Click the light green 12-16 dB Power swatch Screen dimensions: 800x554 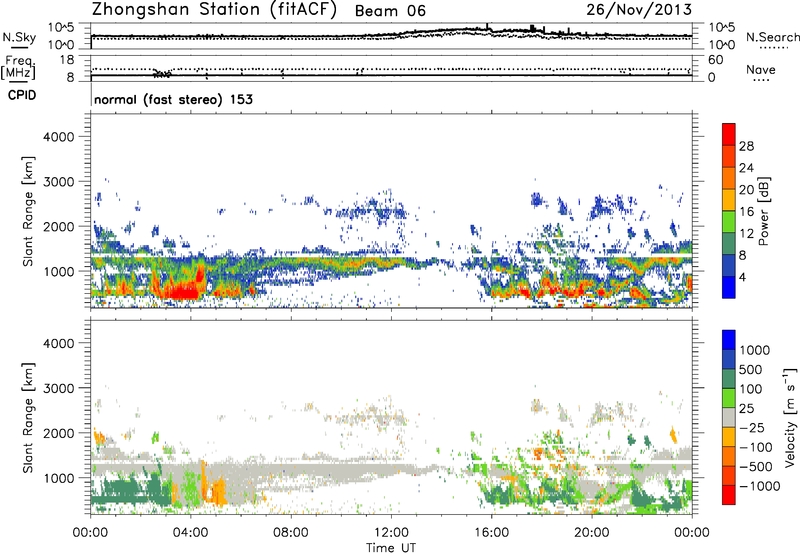click(729, 222)
